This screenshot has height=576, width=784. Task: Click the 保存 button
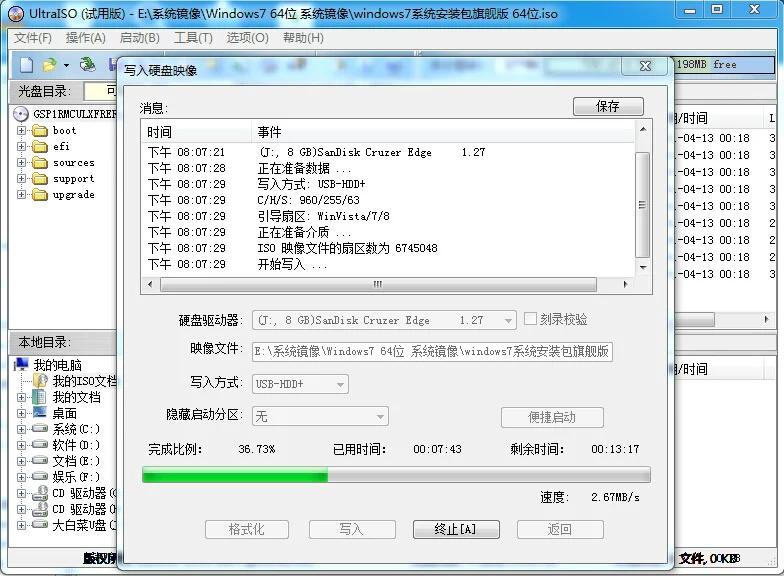tap(608, 106)
